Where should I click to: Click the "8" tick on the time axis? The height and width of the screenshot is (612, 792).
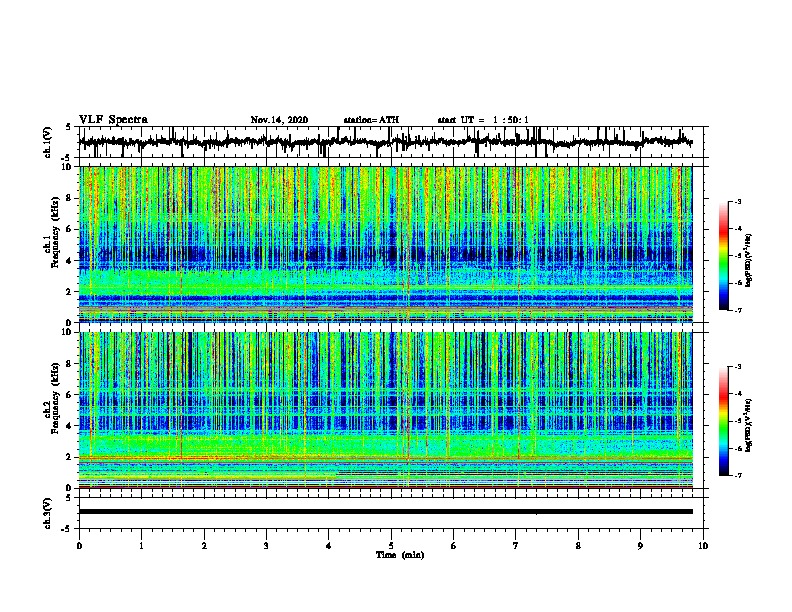pyautogui.click(x=578, y=546)
